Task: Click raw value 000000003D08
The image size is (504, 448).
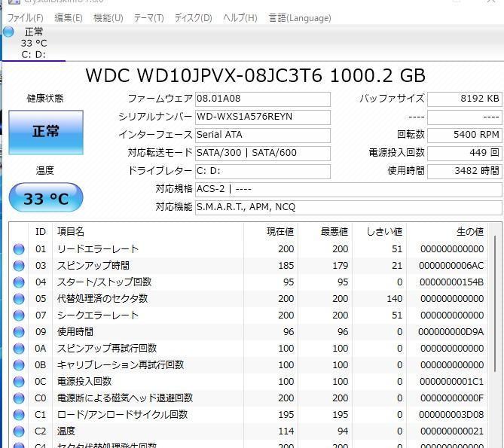Action: (x=451, y=415)
